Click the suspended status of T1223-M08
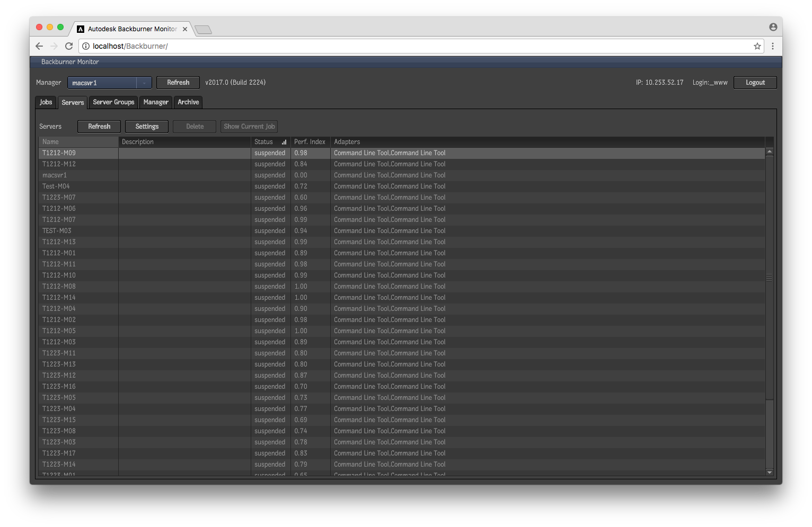The image size is (812, 527). pos(270,431)
